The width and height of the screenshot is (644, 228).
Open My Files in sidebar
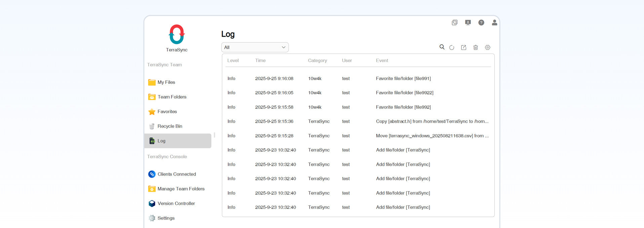click(166, 82)
